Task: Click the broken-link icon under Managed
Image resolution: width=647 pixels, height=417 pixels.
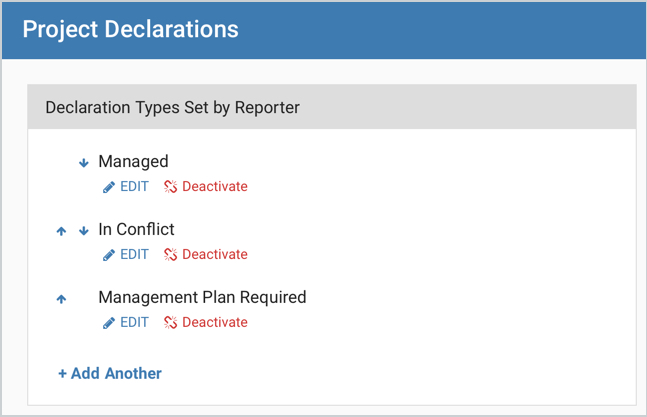Action: coord(170,187)
